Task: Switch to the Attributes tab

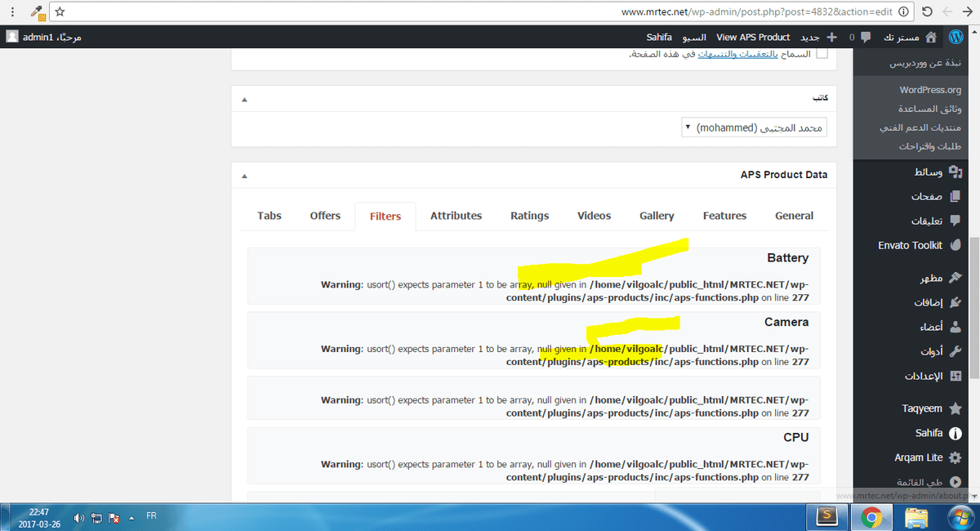Action: [x=456, y=216]
